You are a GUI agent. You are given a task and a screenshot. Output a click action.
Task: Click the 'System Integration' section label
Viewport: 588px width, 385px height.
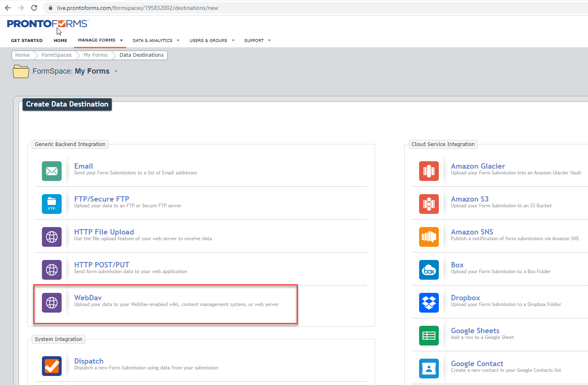point(59,339)
